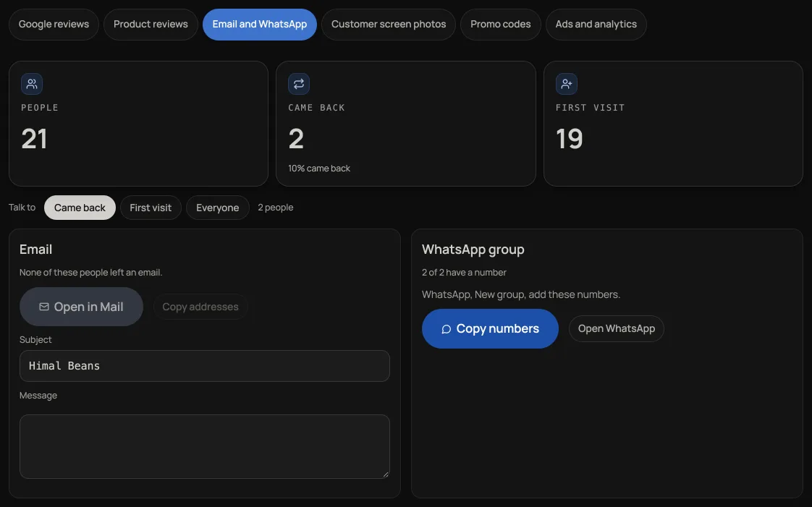Viewport: 812px width, 507px height.
Task: Click the Came back count 2
Action: [296, 139]
